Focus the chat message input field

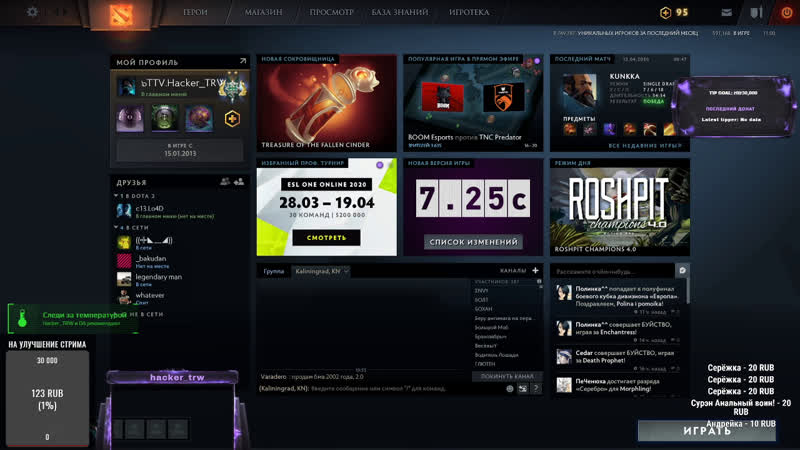[380, 389]
